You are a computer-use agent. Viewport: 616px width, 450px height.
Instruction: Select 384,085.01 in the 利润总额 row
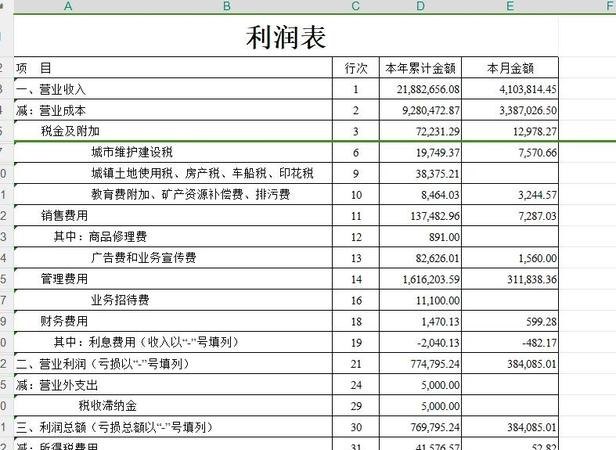(x=532, y=427)
